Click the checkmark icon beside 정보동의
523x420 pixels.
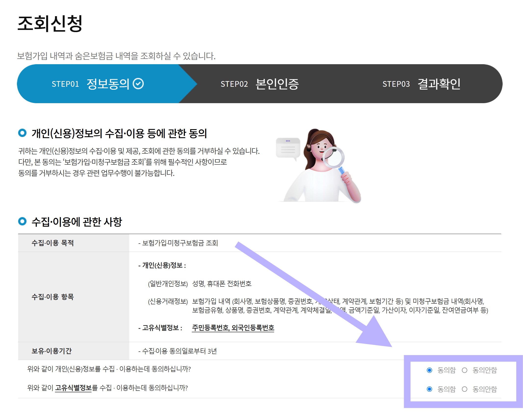coord(138,84)
